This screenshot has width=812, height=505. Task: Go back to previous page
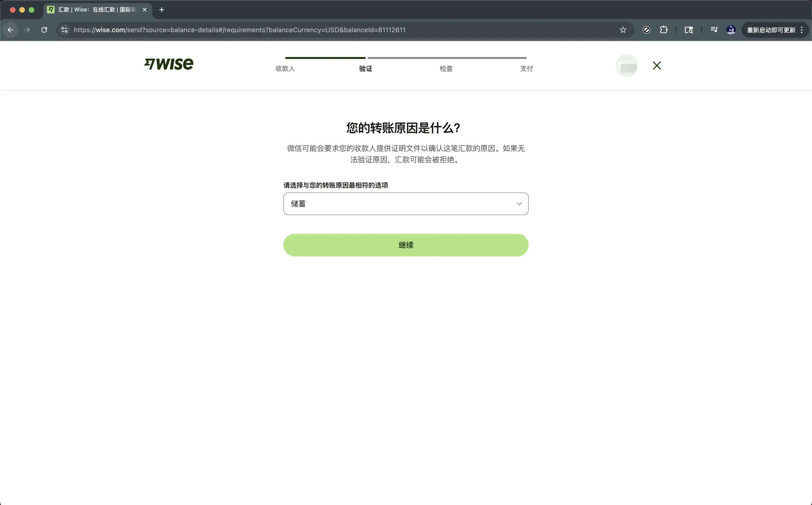pos(10,30)
